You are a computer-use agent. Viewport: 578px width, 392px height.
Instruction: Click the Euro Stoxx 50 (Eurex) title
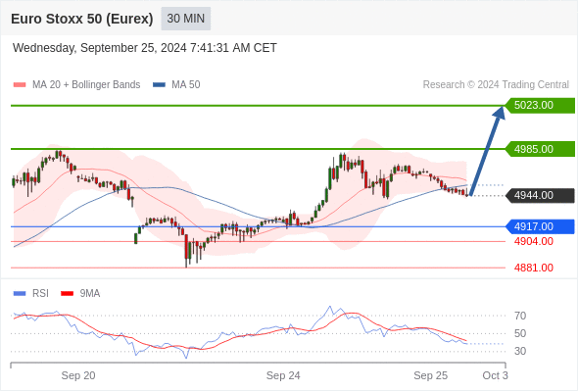click(x=82, y=19)
